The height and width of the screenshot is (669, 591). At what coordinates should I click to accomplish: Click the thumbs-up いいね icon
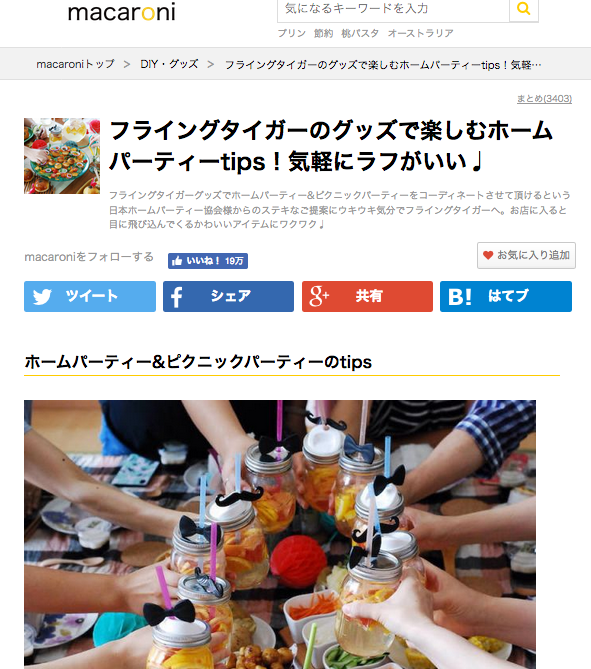pos(177,261)
